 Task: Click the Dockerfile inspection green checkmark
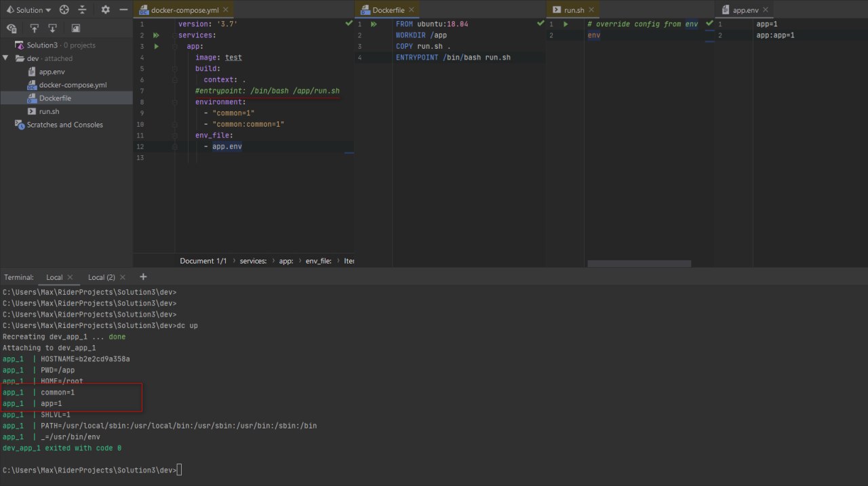click(x=541, y=23)
